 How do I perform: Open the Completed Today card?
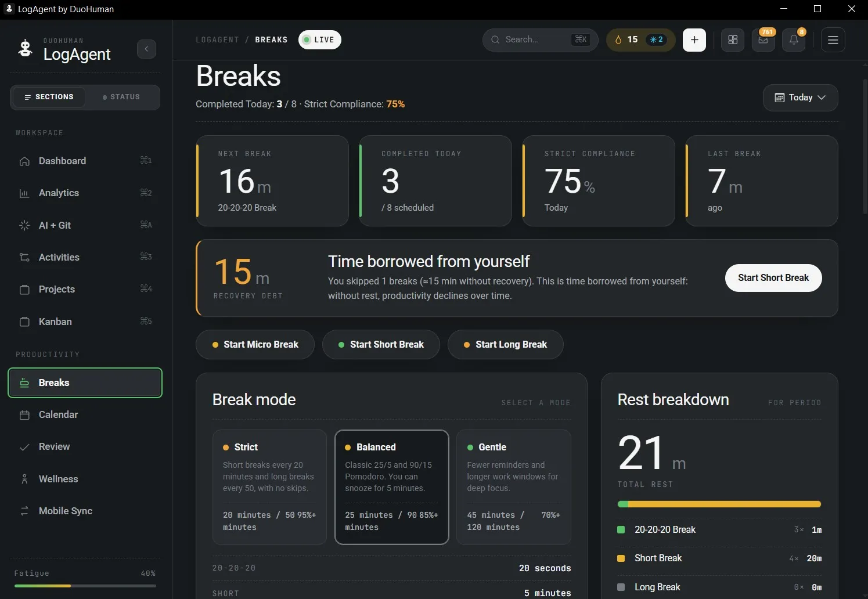435,181
